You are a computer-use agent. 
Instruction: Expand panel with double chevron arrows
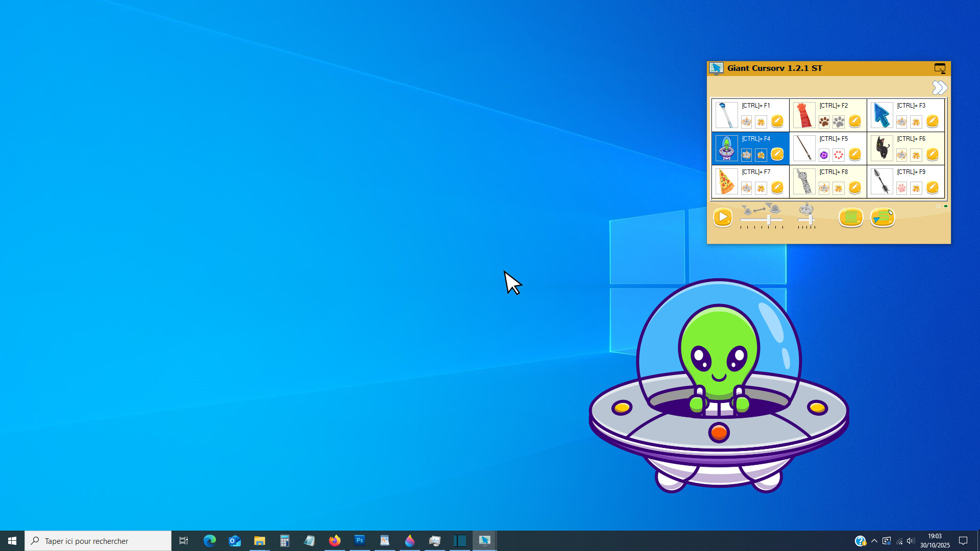click(x=939, y=88)
